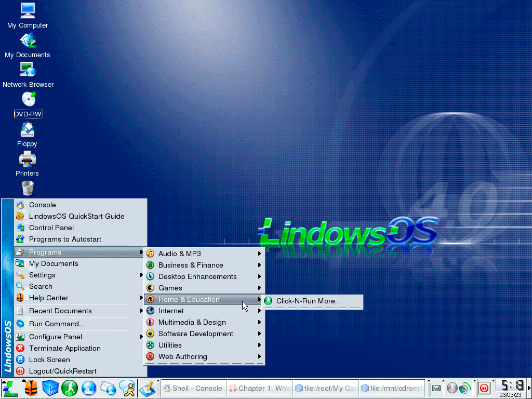Expand the Settings submenu
Screen dimensions: 532x399
pyautogui.click(x=81, y=275)
